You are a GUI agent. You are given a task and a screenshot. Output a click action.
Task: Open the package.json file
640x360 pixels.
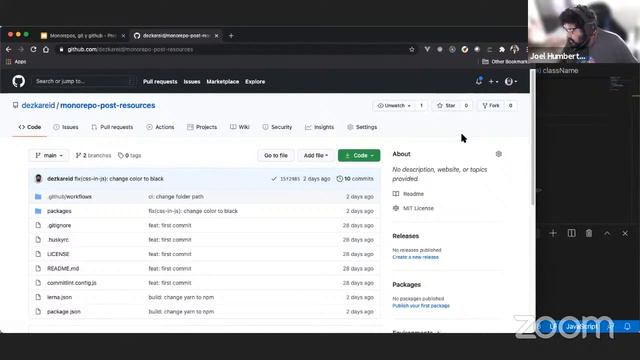(64, 311)
